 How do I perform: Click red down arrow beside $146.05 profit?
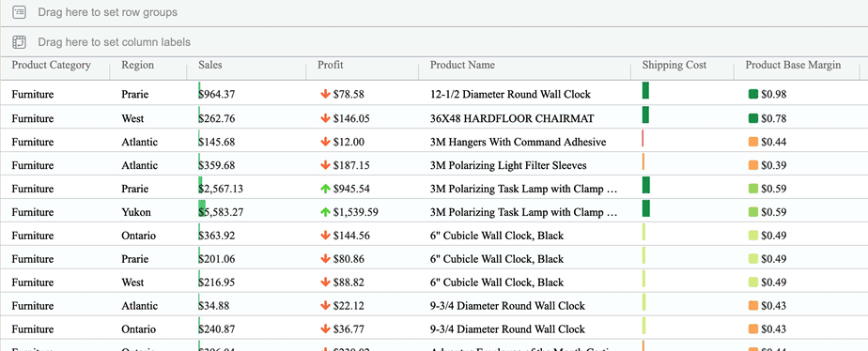[x=325, y=118]
